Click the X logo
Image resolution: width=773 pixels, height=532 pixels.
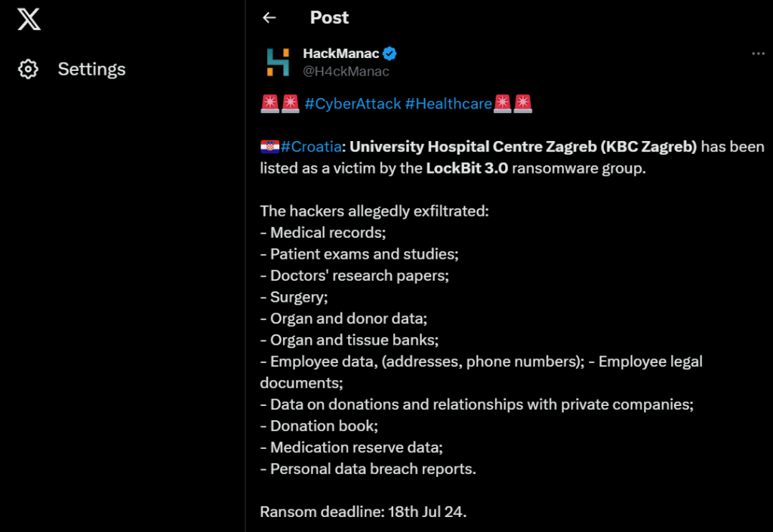pyautogui.click(x=29, y=20)
